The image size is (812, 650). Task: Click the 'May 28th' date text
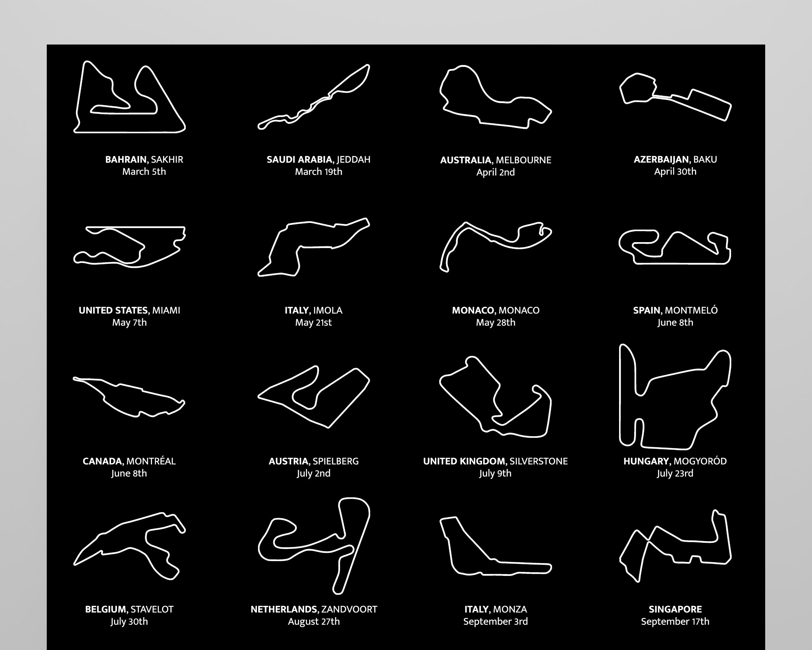coord(496,322)
